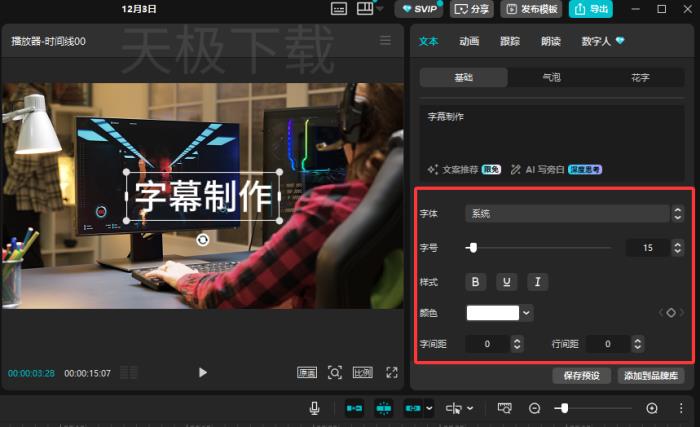Viewport: 700px width, 427px height.
Task: Click the keyboard shortcuts icon in title bar
Action: 338,9
